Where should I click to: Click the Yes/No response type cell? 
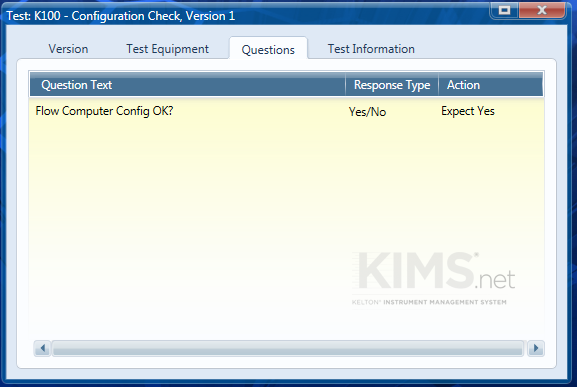tap(367, 112)
